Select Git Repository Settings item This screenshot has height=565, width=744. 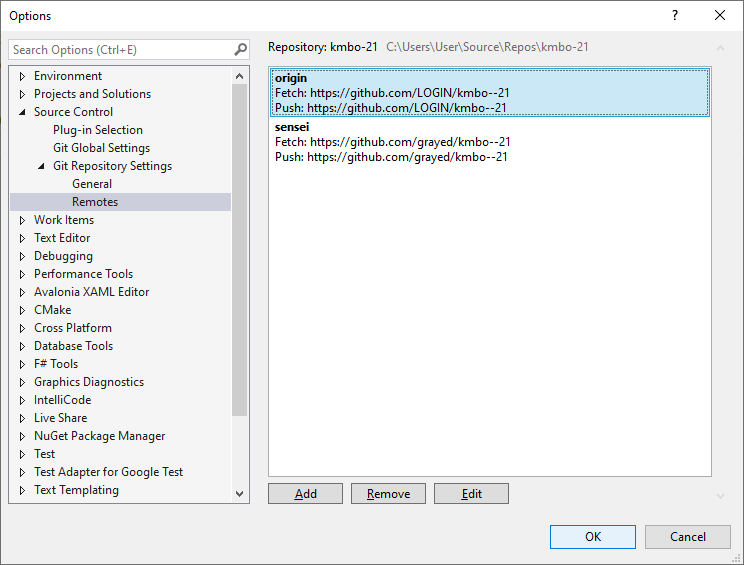point(112,166)
